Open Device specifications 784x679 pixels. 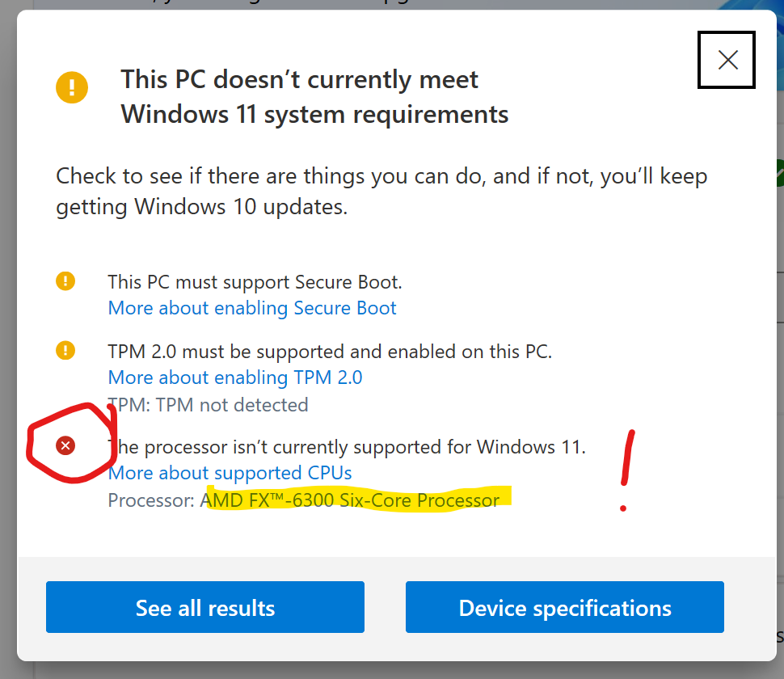click(563, 607)
